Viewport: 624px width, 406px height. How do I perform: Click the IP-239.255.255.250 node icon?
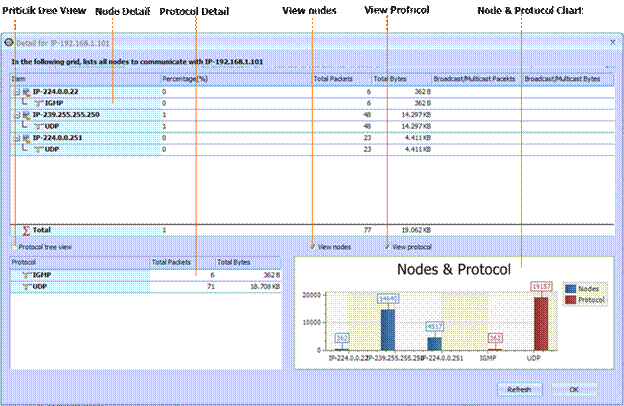[x=26, y=115]
